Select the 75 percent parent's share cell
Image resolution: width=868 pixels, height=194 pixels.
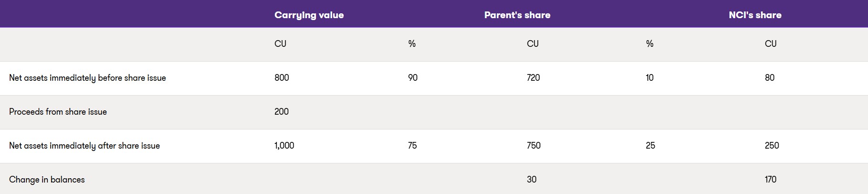(x=412, y=146)
